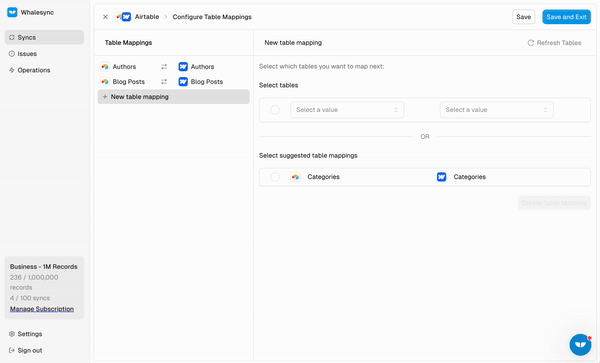Click the Webflow Categories label
The height and width of the screenshot is (363, 600).
(x=470, y=177)
